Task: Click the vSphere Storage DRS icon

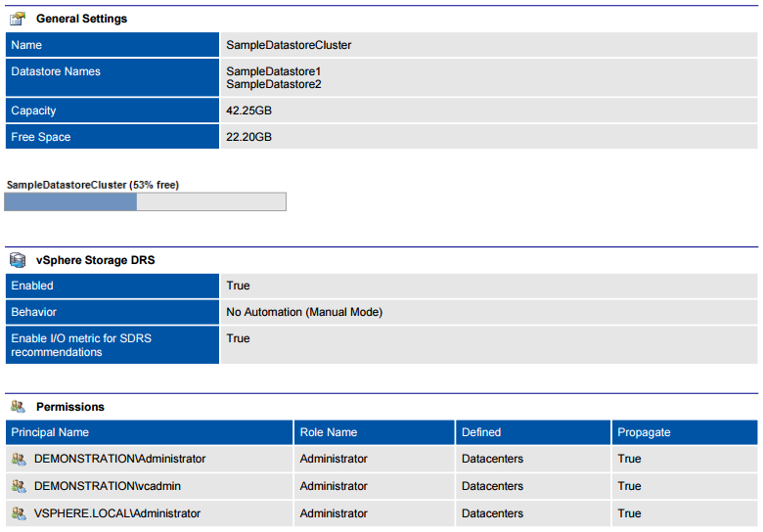Action: [x=18, y=260]
